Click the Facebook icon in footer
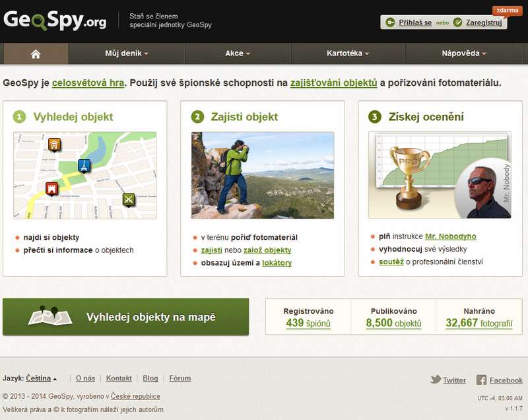The width and height of the screenshot is (528, 420). point(481,380)
